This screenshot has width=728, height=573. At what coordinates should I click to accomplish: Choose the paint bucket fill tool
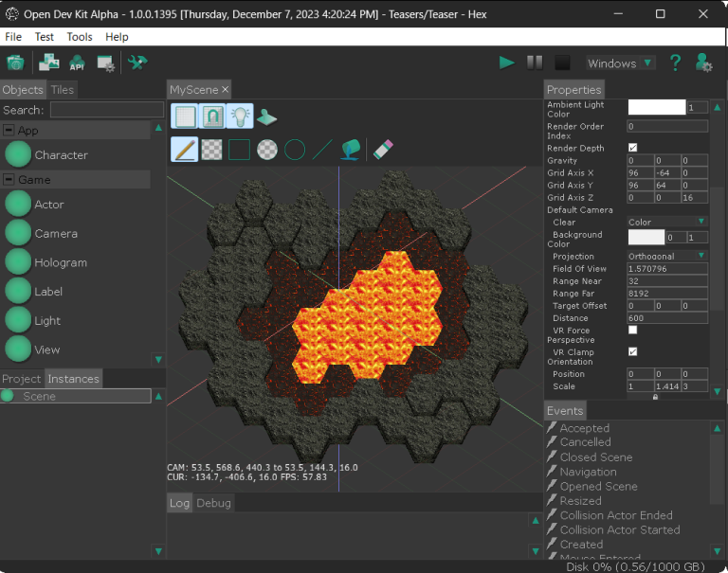pyautogui.click(x=351, y=149)
